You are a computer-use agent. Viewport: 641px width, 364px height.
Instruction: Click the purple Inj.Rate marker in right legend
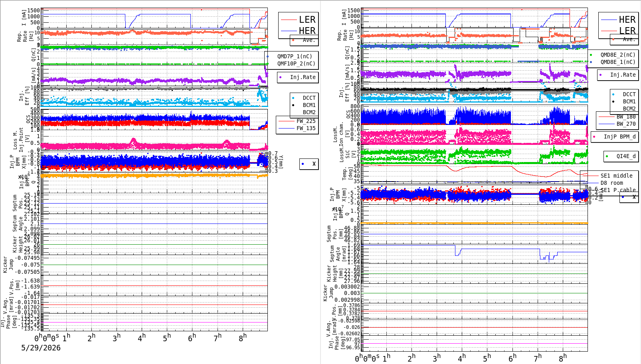[x=601, y=75]
